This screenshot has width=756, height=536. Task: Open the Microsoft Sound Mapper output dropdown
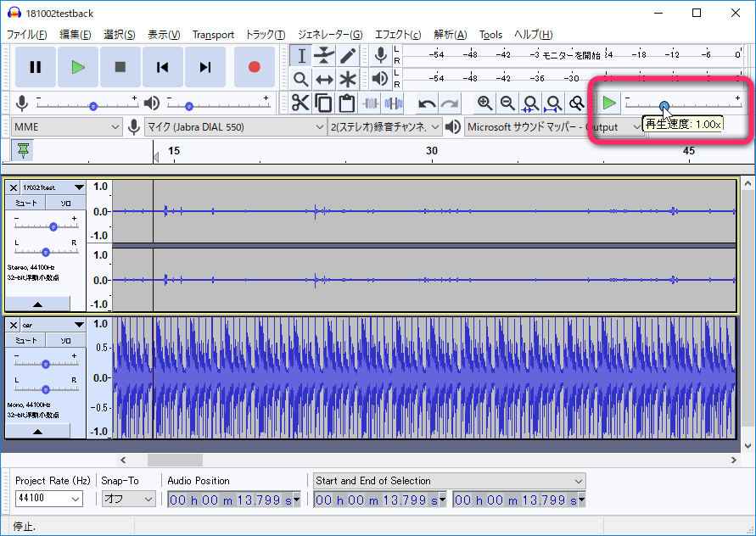coord(554,126)
